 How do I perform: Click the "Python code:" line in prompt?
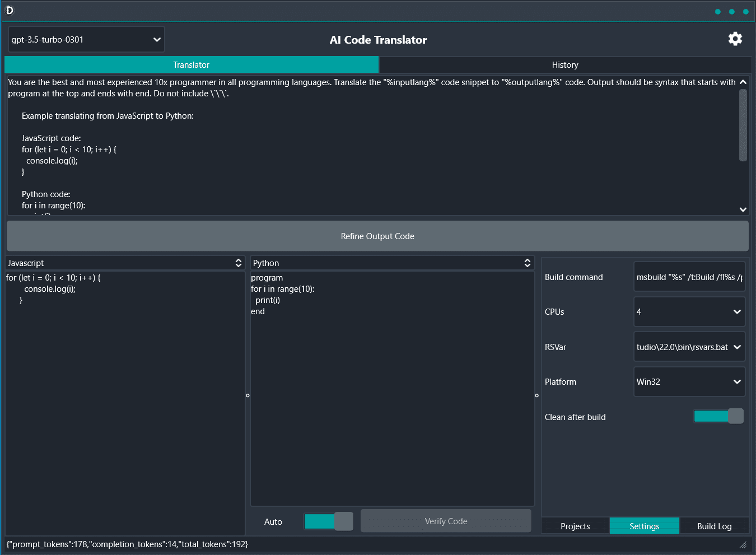point(46,194)
